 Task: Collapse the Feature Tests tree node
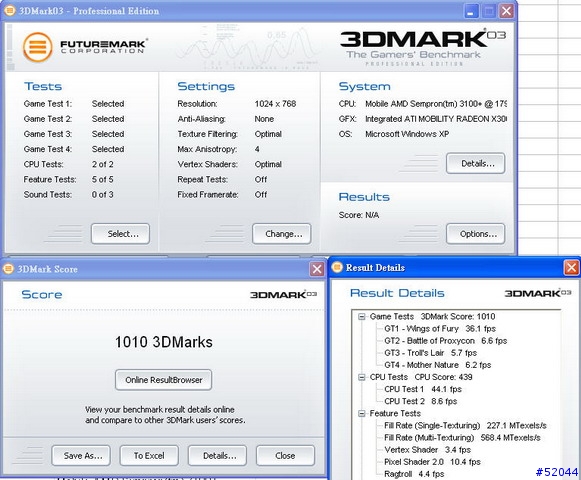[362, 414]
